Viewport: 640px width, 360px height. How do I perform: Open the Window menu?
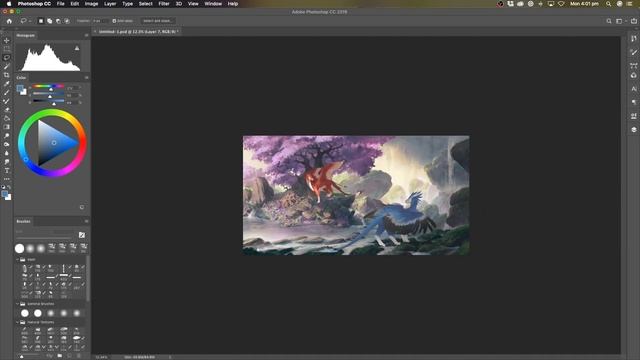coord(213,4)
